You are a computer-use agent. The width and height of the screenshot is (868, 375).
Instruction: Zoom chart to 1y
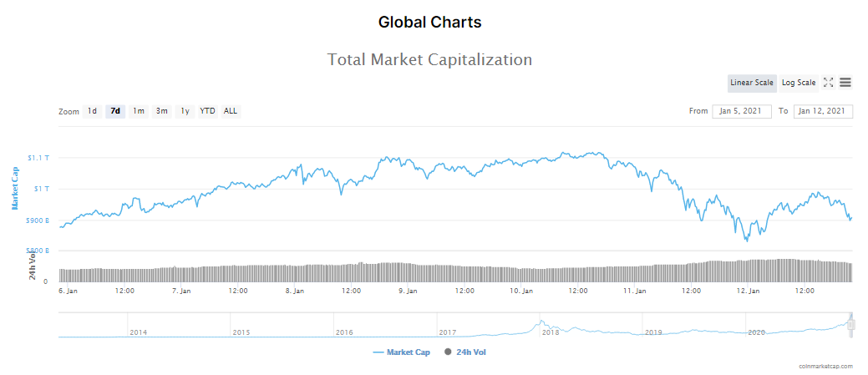pos(185,111)
